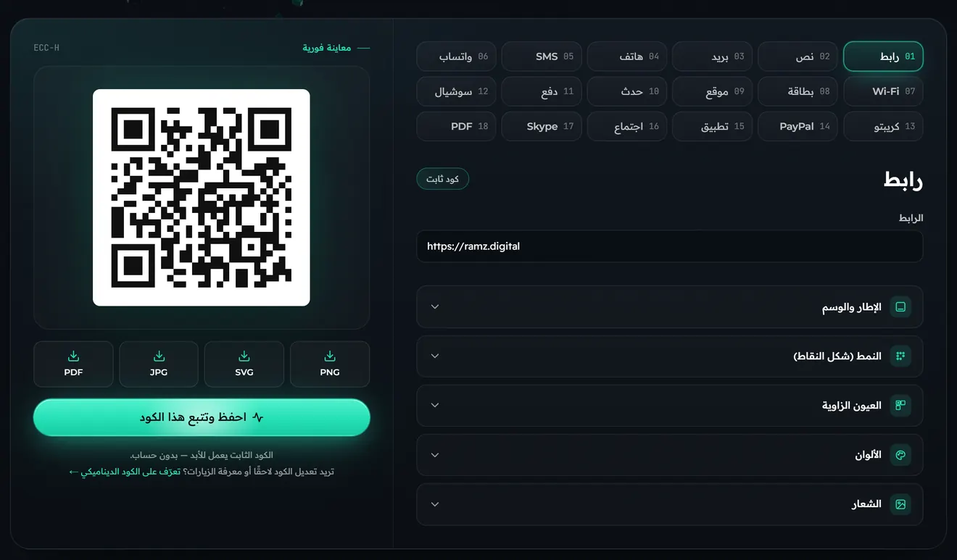Open the 07 Wi-Fi tab
Screen dimensions: 957x560
[x=883, y=91]
